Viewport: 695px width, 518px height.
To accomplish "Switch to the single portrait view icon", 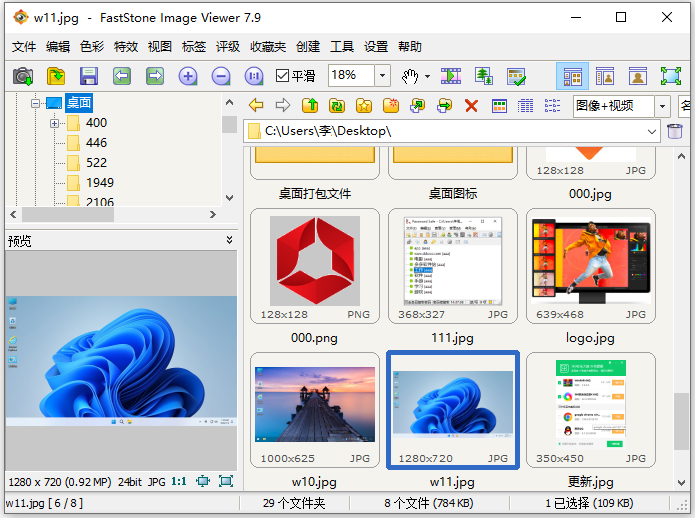I will [x=638, y=76].
